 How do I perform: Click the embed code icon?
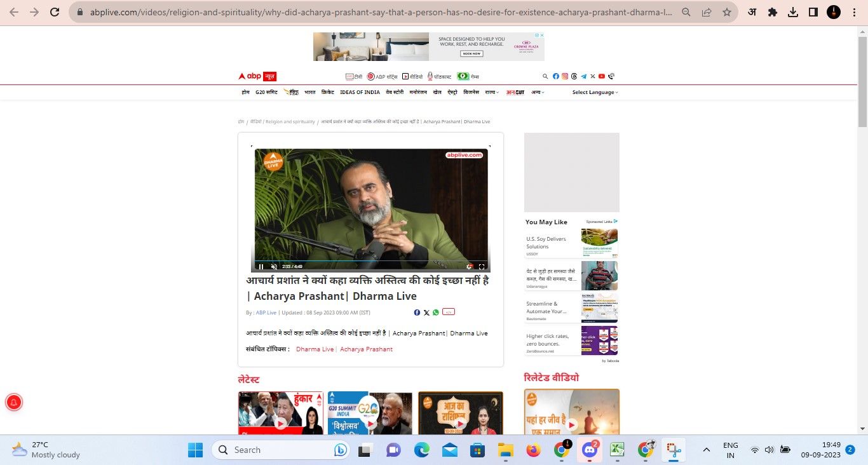449,312
